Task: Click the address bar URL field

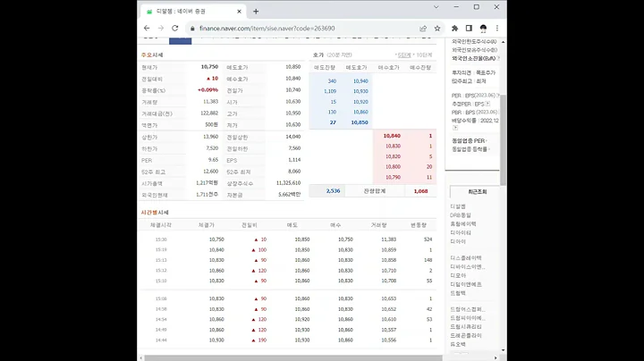Action: (x=304, y=29)
